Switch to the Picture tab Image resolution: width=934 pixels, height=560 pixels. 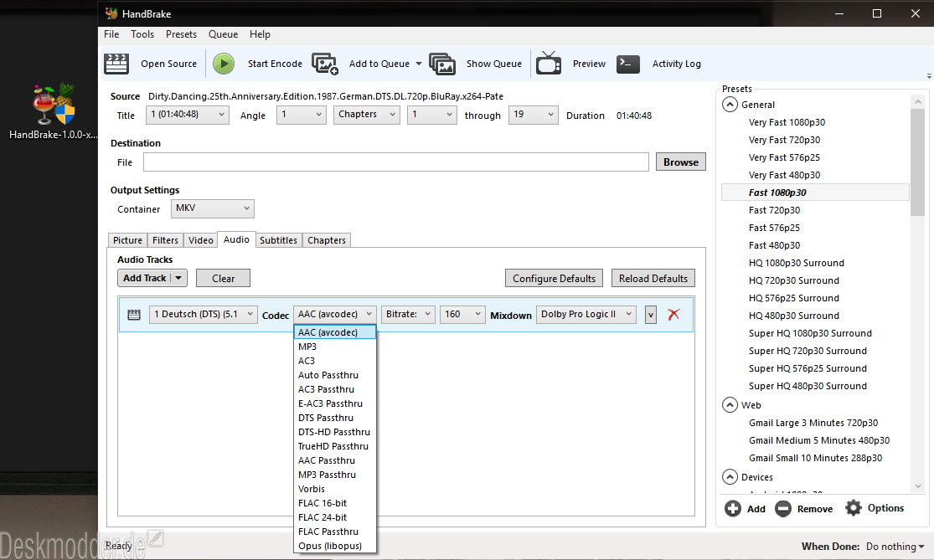coord(127,240)
